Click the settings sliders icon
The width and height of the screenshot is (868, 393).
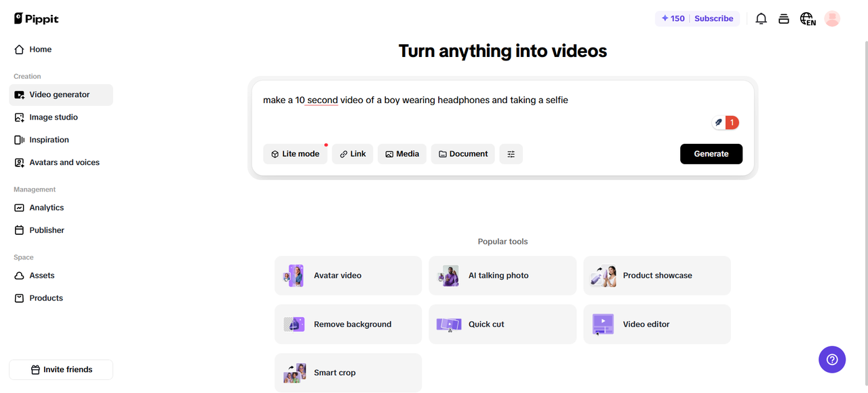click(x=511, y=154)
